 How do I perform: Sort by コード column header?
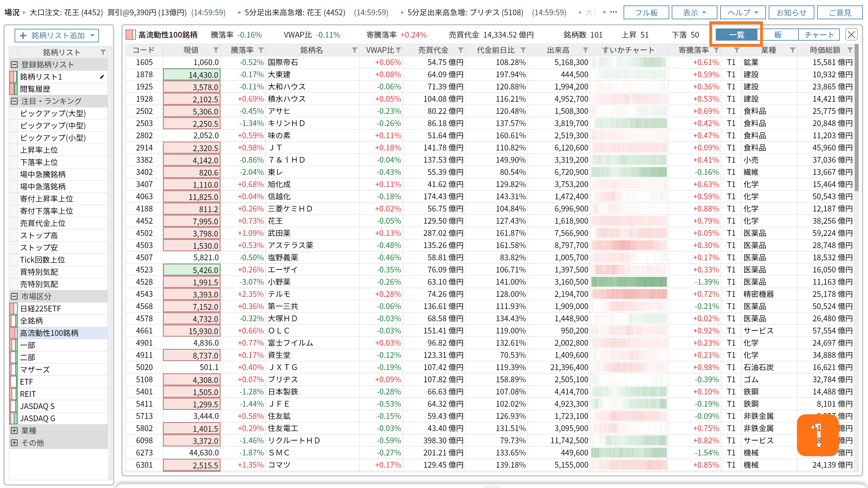click(144, 50)
